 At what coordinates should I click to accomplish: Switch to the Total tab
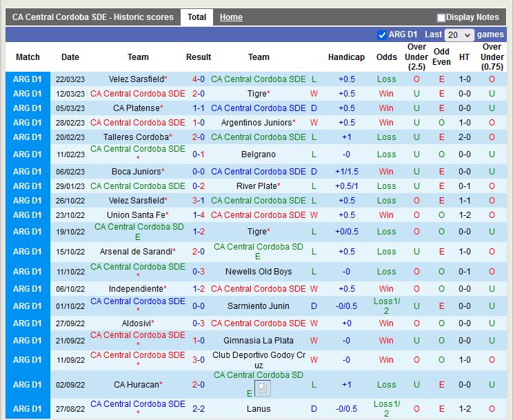coord(197,17)
